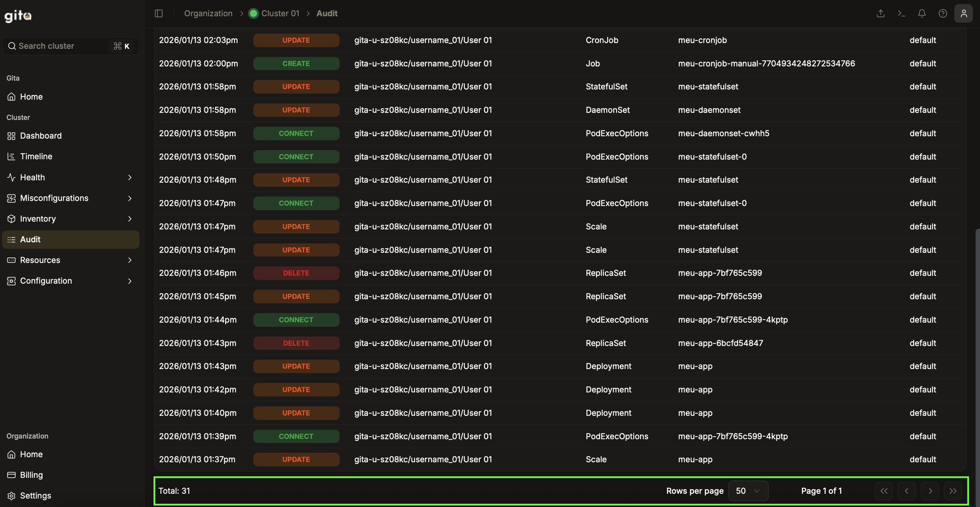
Task: Expand the Health menu chevron
Action: [130, 177]
